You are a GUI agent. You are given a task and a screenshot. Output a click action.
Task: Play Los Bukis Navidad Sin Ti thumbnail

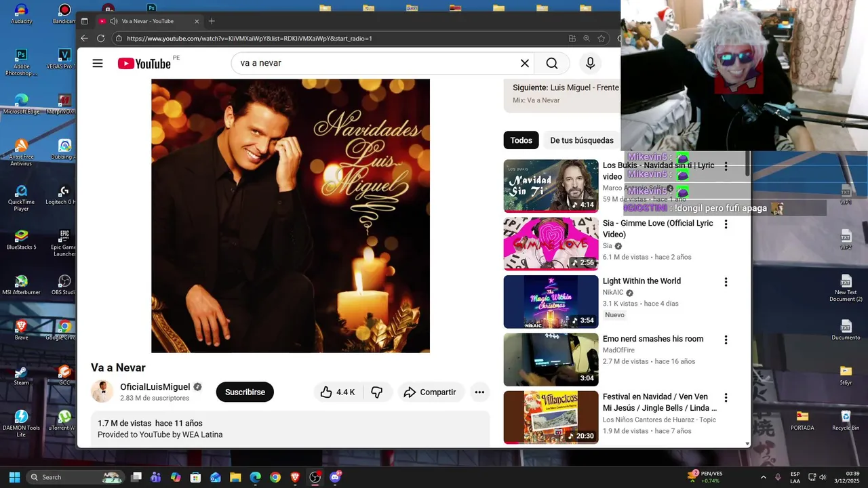click(551, 186)
